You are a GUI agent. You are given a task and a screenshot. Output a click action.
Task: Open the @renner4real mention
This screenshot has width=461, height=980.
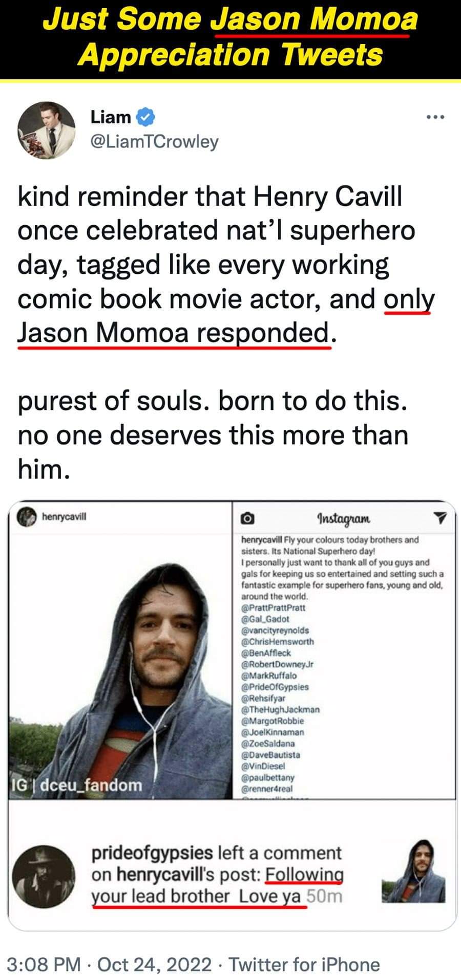[268, 789]
